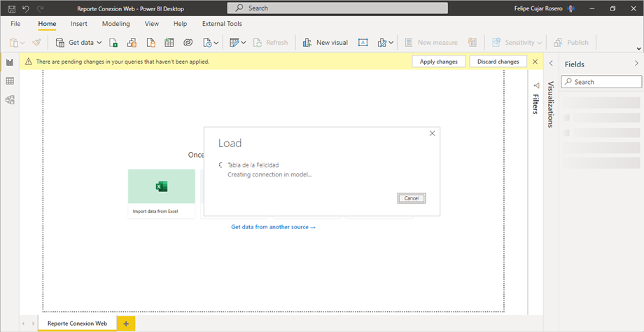Click the Refresh button in ribbon
The width and height of the screenshot is (644, 332).
click(x=270, y=42)
